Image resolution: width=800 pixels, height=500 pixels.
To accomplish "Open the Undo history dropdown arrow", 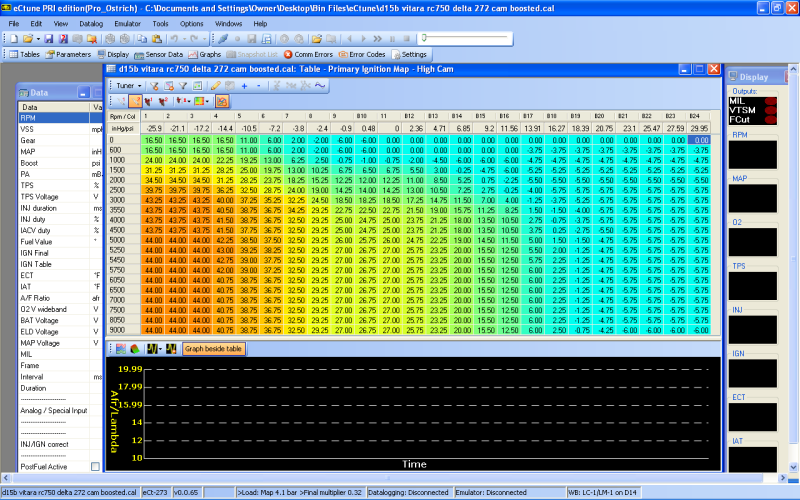I will pyautogui.click(x=184, y=39).
